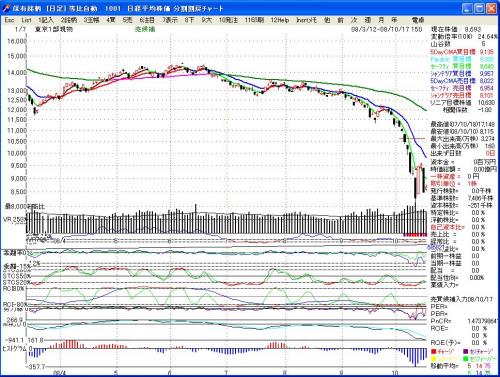Click the Esc menu item
The width and height of the screenshot is (500, 377).
click(x=9, y=20)
